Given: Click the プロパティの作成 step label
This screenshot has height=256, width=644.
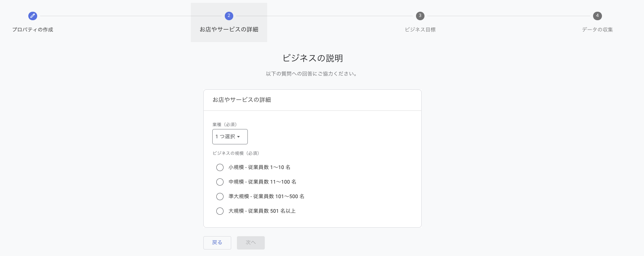Looking at the screenshot, I should pos(33,30).
